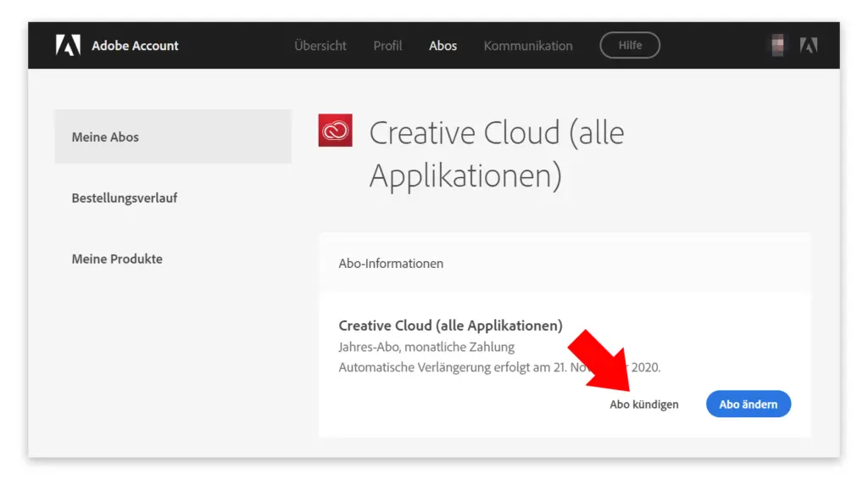Open the Profil tab
Image resolution: width=868 pixels, height=480 pixels.
click(x=387, y=46)
